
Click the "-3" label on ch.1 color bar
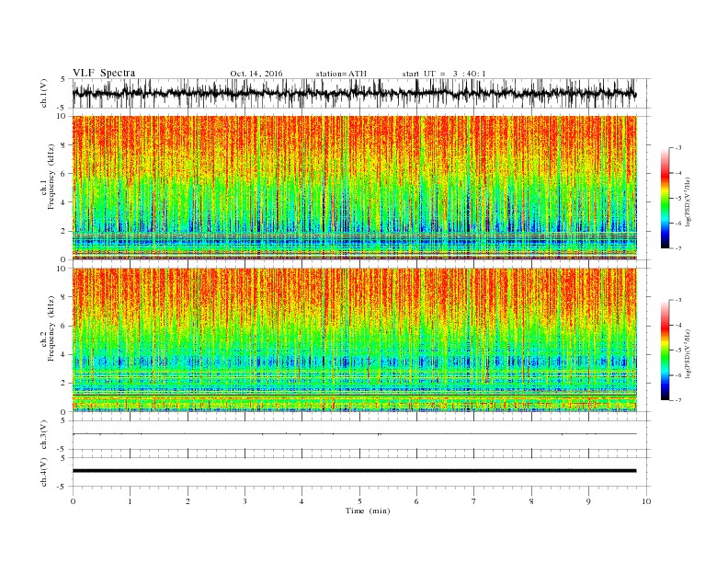pyautogui.click(x=677, y=148)
